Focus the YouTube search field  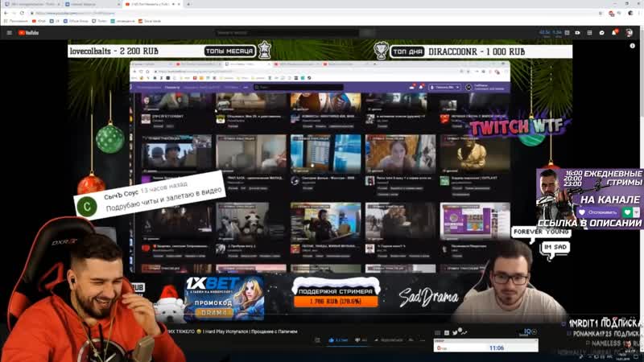click(x=287, y=33)
